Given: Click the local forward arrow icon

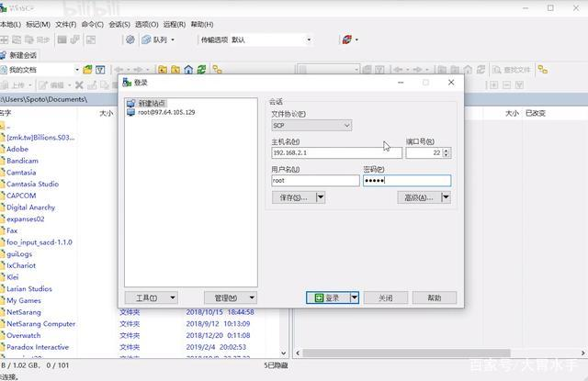Looking at the screenshot, I should point(138,70).
